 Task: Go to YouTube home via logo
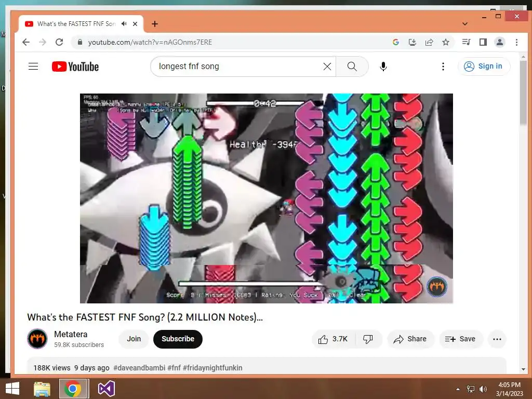75,66
